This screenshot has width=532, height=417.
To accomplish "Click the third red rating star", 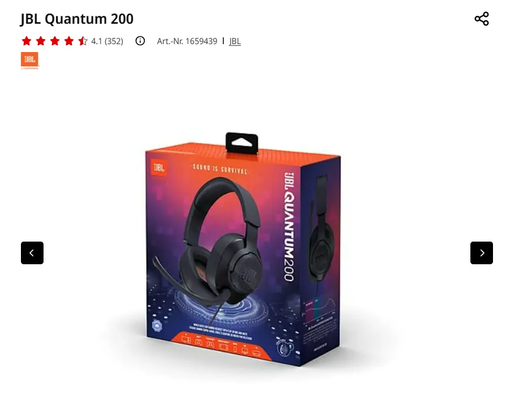I will [55, 41].
